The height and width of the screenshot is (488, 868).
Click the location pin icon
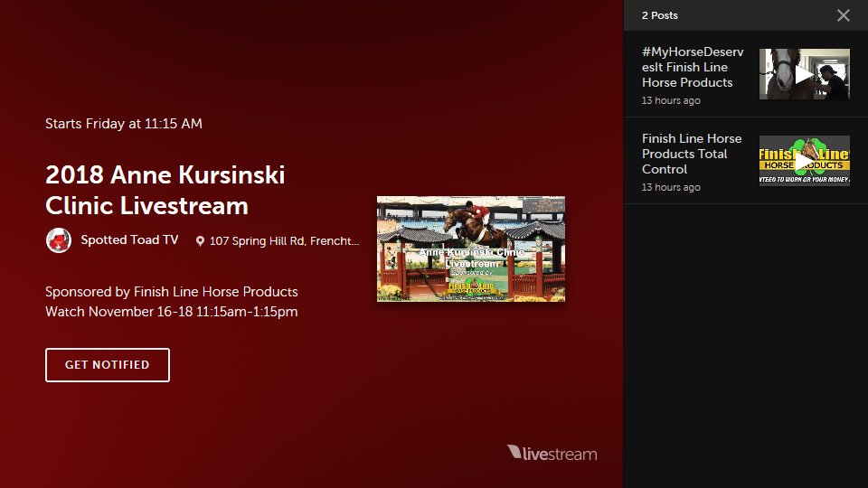[200, 241]
